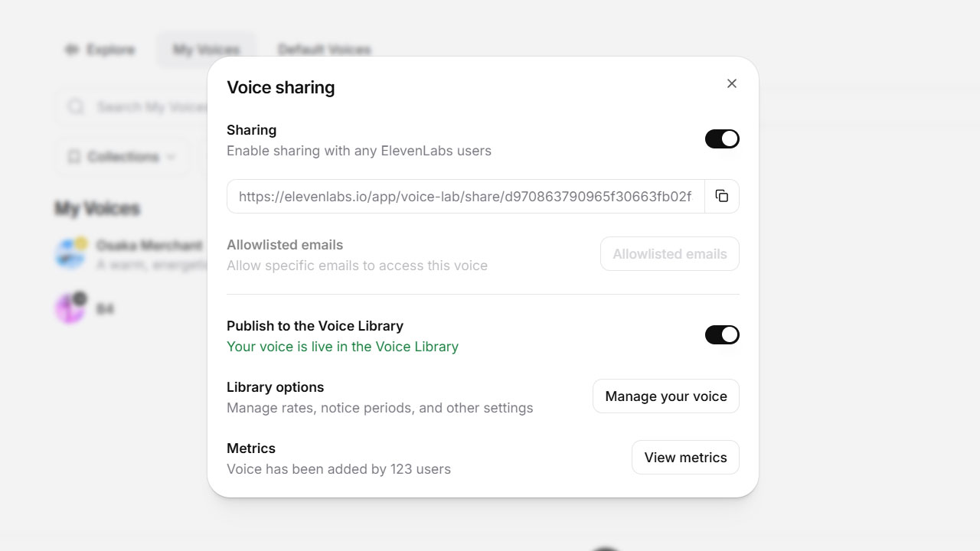Close the Voice sharing dialog
The image size is (980, 551).
(x=732, y=83)
